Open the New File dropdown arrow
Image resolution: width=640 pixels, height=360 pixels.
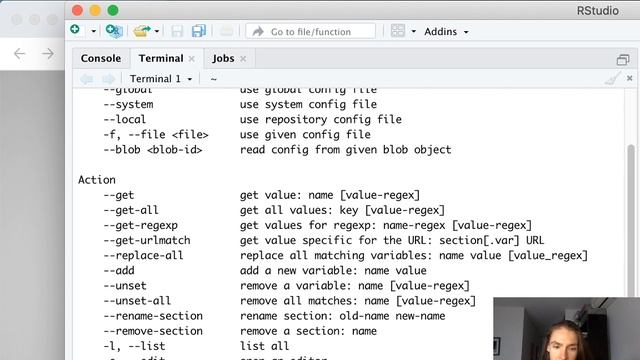pyautogui.click(x=93, y=31)
